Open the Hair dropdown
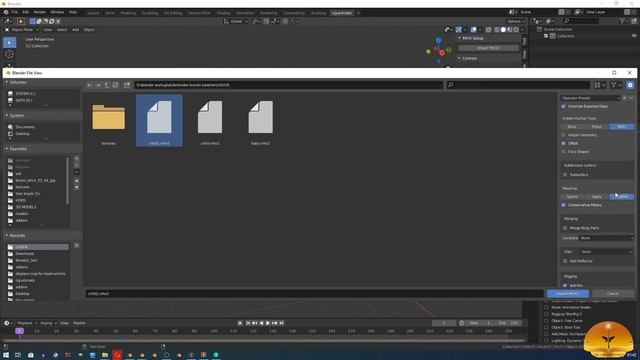This screenshot has width=640, height=360. pyautogui.click(x=607, y=252)
